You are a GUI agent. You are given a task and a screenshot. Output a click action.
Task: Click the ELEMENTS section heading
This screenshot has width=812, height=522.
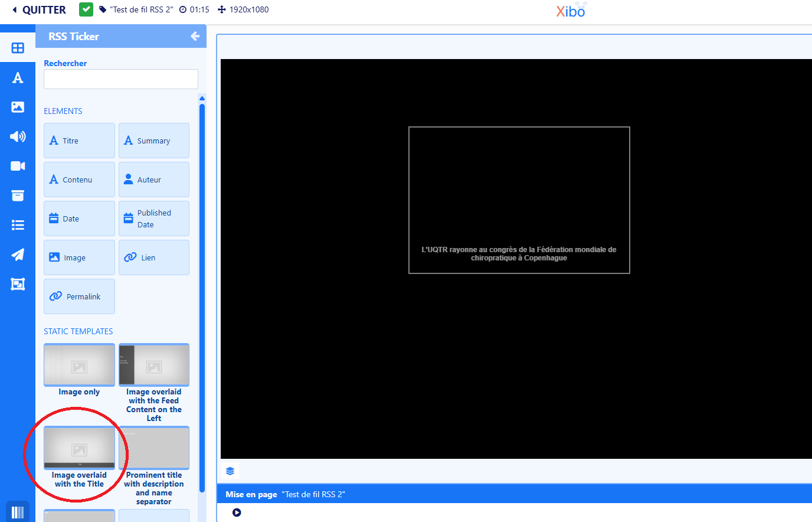coord(63,111)
